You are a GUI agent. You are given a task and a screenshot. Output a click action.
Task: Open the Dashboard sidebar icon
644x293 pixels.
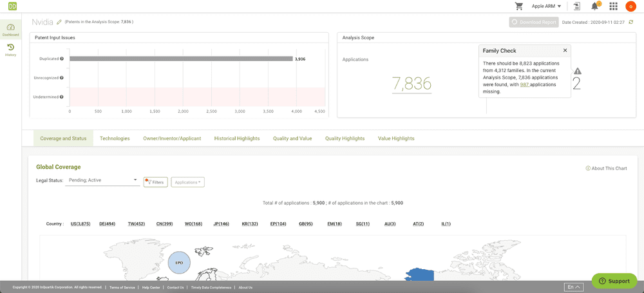(x=11, y=30)
